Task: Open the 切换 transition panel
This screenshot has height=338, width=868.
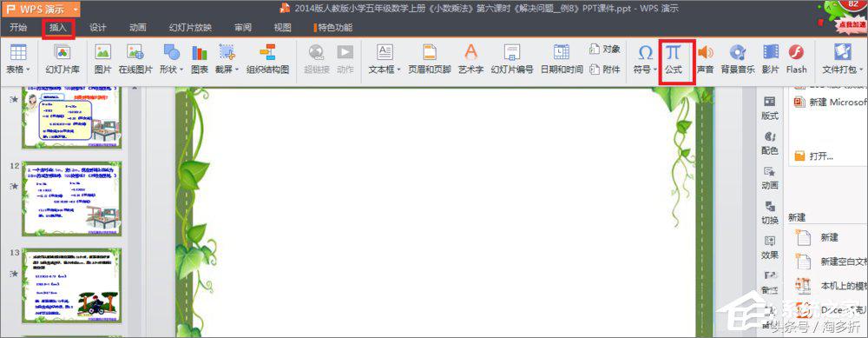Action: 769,214
